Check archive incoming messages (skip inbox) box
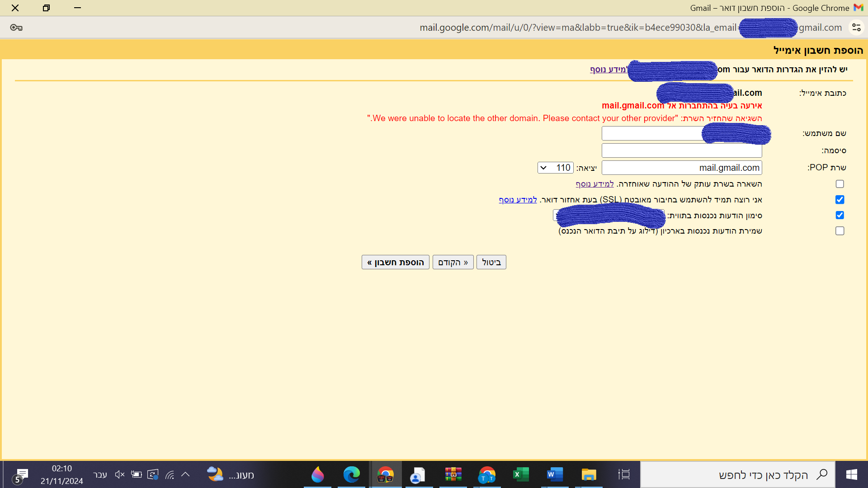The height and width of the screenshot is (488, 868). (840, 231)
